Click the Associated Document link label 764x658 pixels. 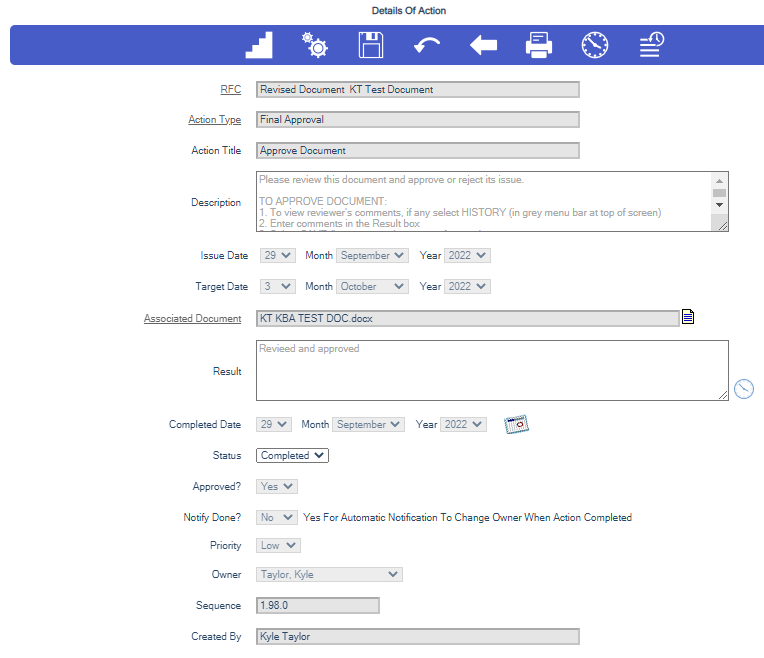point(192,319)
